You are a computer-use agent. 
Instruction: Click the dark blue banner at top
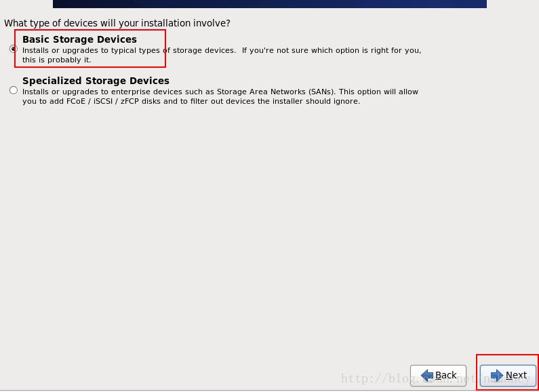coord(269,3)
